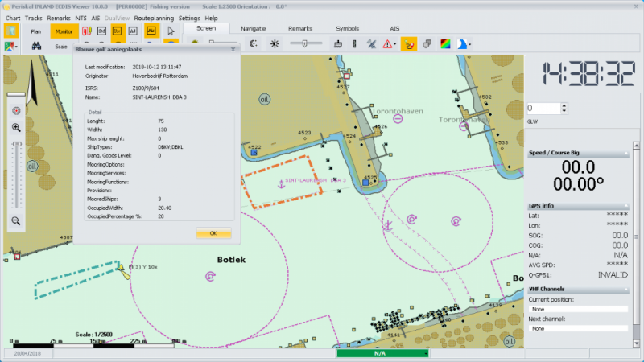This screenshot has width=644, height=362.
Task: Click the zoom out magnifier
Action: click(16, 220)
